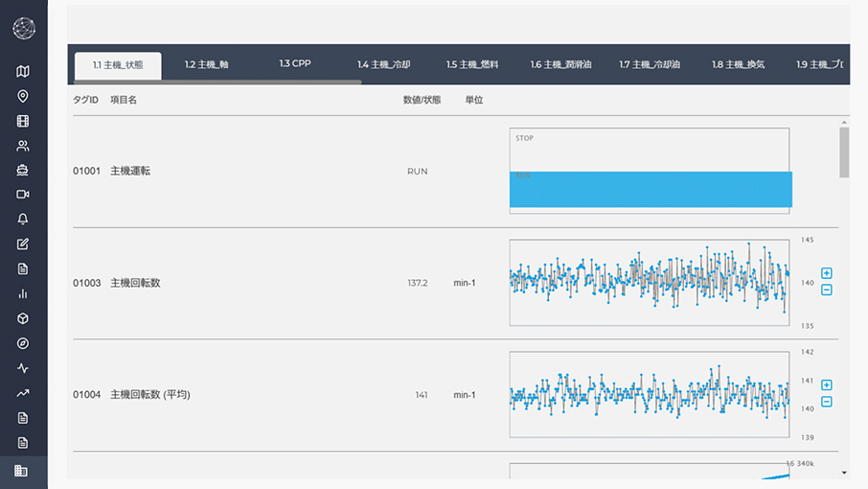This screenshot has width=868, height=489.
Task: Open the video camera icon in the sidebar
Action: click(23, 195)
